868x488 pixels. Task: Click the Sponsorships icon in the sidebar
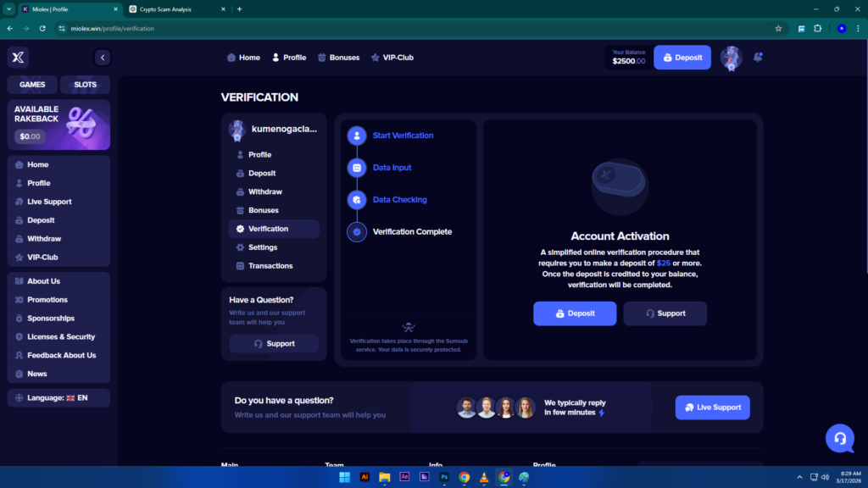(21, 318)
